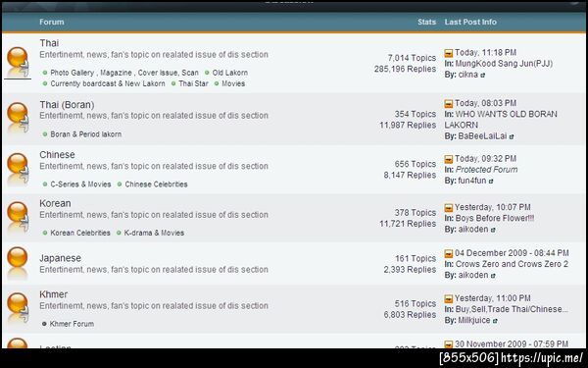View BaBeeLaiLai's profile
The height and width of the screenshot is (368, 588).
[482, 136]
